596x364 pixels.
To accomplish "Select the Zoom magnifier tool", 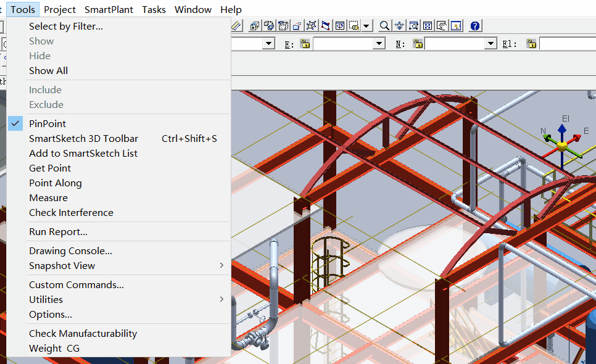I will [384, 26].
